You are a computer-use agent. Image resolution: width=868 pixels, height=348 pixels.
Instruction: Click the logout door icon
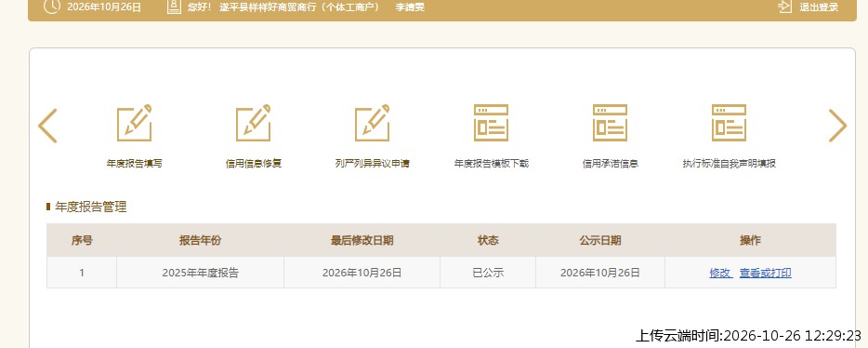pos(784,7)
